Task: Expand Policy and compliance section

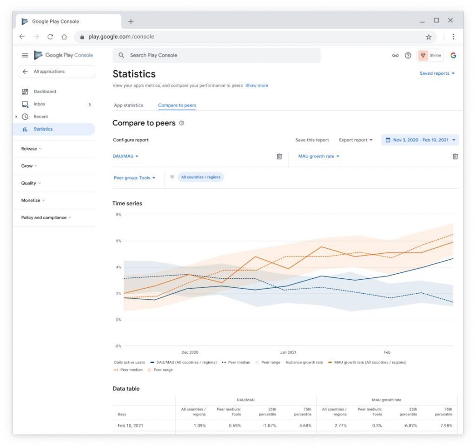Action: pyautogui.click(x=46, y=217)
